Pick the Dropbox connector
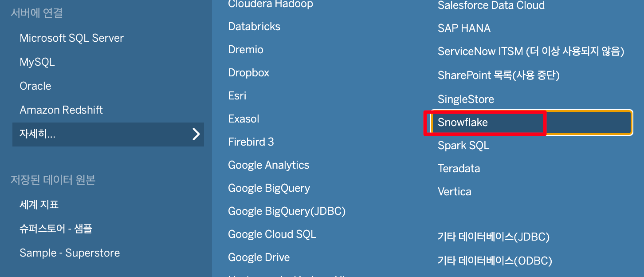 tap(249, 73)
